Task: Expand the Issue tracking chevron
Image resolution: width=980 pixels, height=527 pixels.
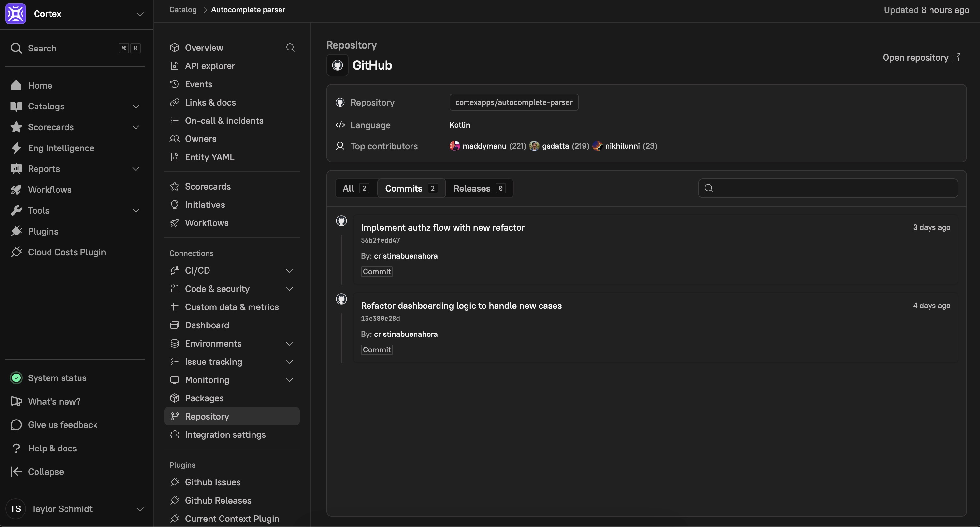Action: [x=289, y=362]
